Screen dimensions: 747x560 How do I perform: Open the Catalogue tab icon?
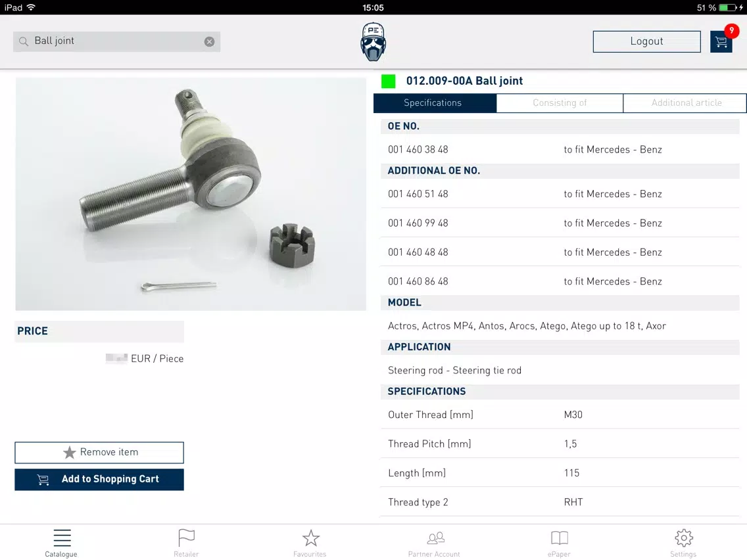pos(62,538)
